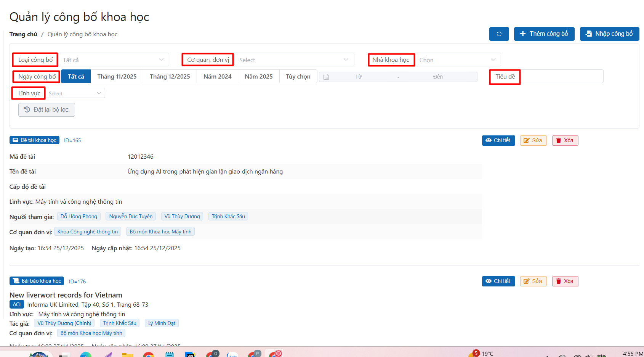Click Xóa trash icon for ID=165

click(x=559, y=141)
